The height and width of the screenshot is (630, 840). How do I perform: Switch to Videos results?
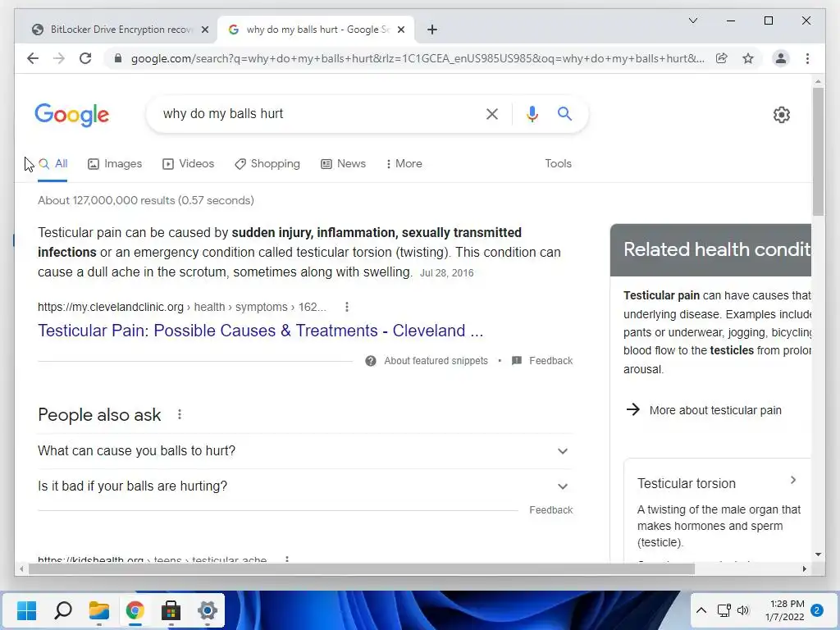(x=189, y=164)
